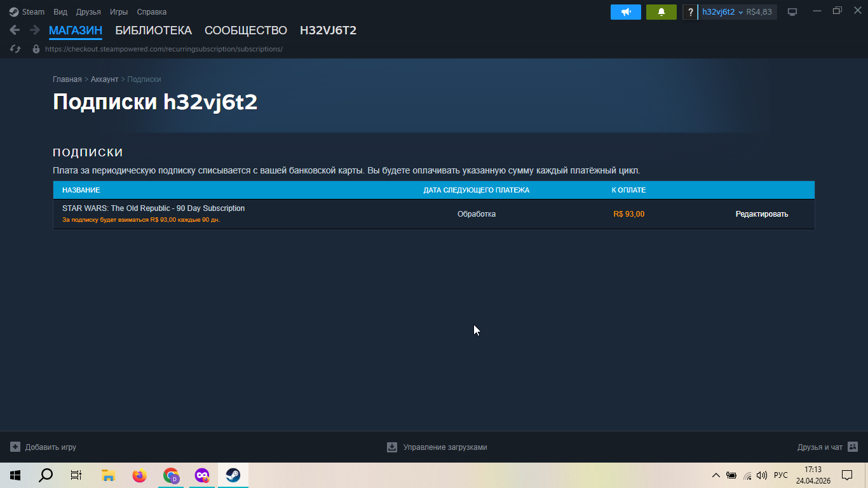
Task: Open the notifications bell button
Action: coord(661,12)
